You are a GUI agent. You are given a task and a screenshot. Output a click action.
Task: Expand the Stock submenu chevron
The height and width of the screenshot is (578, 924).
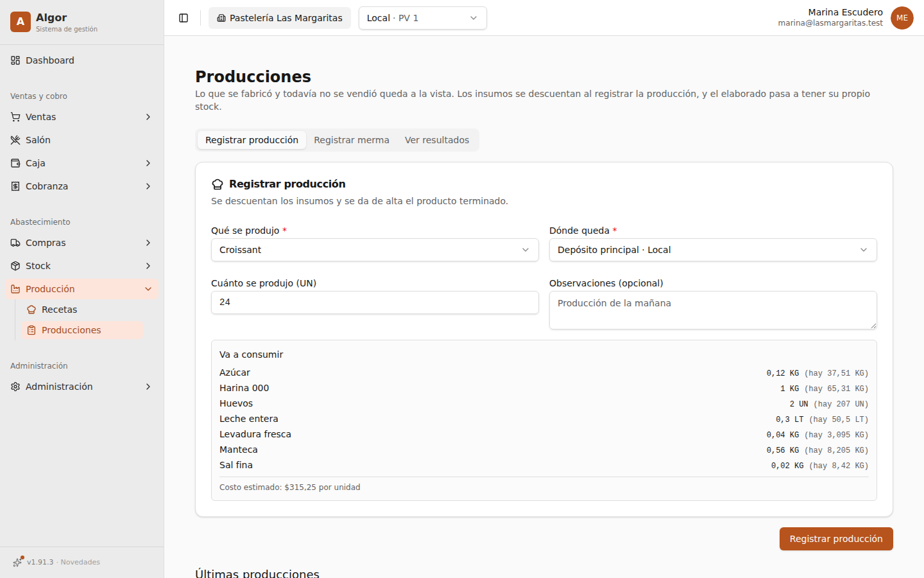coord(148,266)
